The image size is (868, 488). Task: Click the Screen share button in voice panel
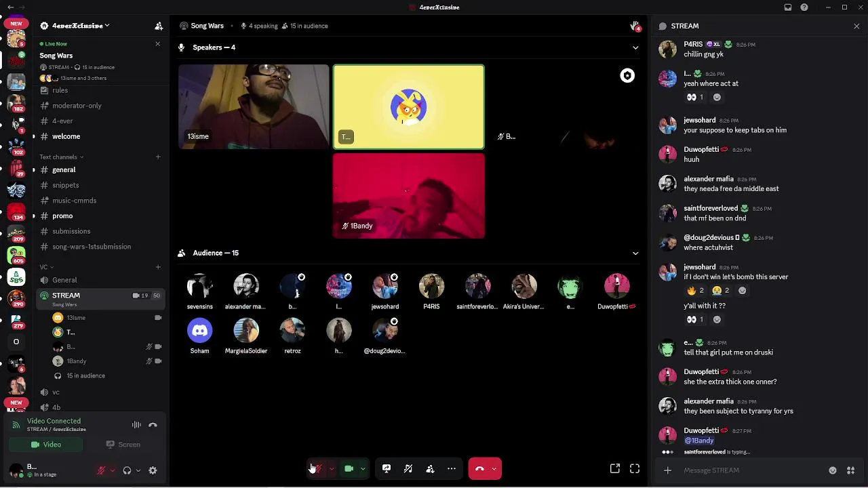(x=123, y=445)
